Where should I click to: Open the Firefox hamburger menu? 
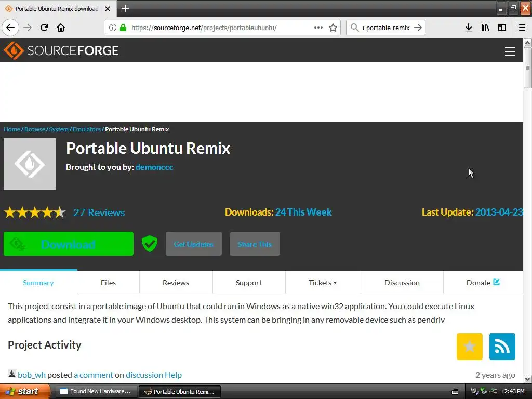(522, 28)
